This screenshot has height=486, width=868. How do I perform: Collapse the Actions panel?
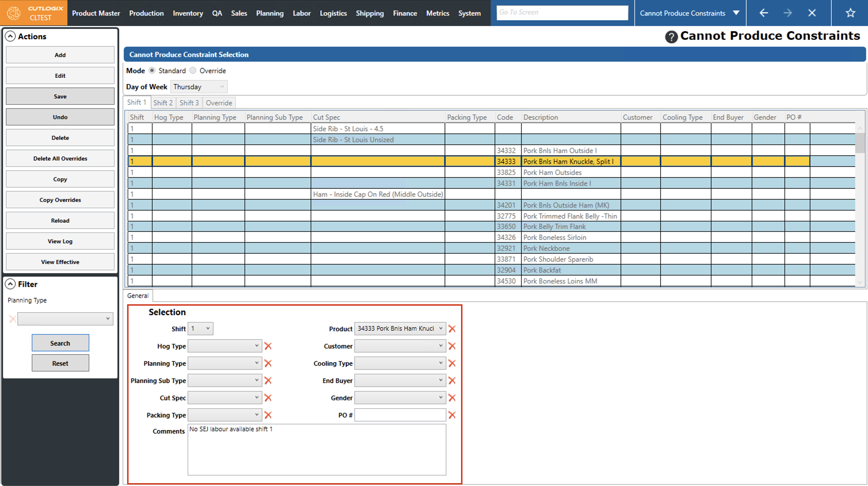tap(10, 37)
